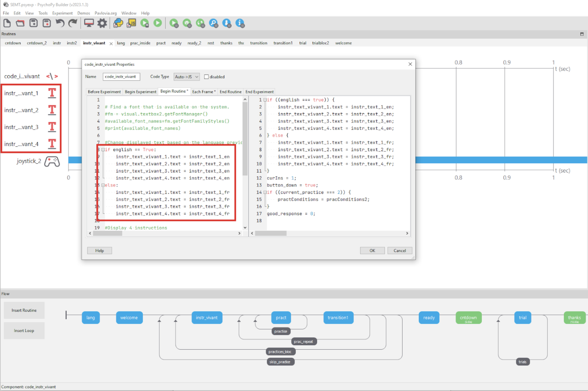Open the code_i...vivant code component icon
The height and width of the screenshot is (391, 588).
coord(52,76)
